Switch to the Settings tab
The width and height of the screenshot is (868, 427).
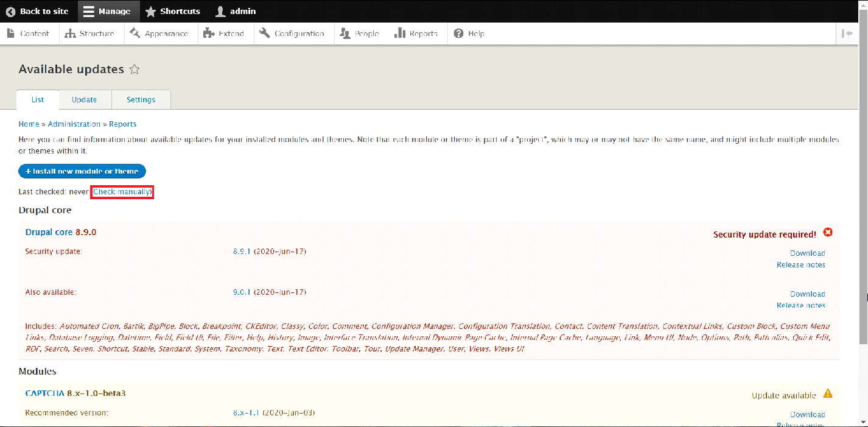tap(141, 100)
